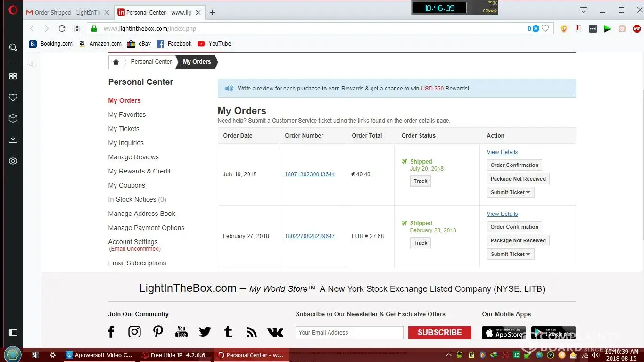Track the July 19 order
Screen dimensions: 644x362
(421, 181)
